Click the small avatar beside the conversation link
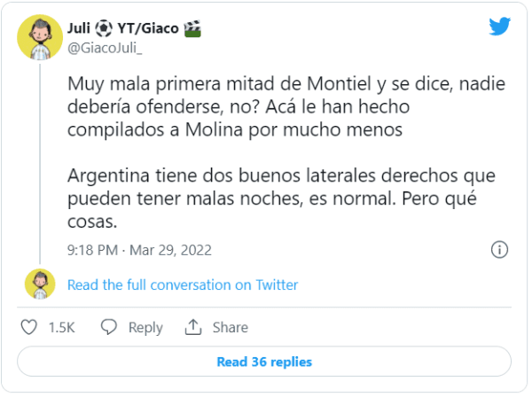Screen dimensions: 532x397 [40, 284]
